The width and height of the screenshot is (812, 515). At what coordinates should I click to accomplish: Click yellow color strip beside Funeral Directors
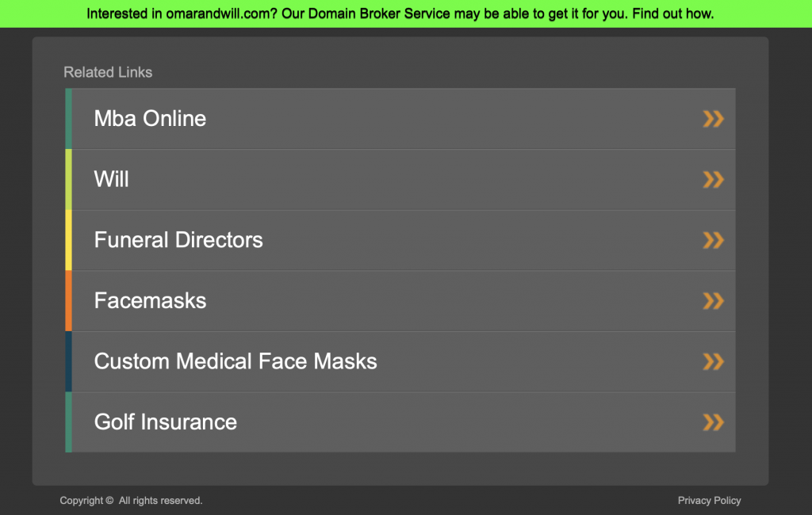(68, 240)
